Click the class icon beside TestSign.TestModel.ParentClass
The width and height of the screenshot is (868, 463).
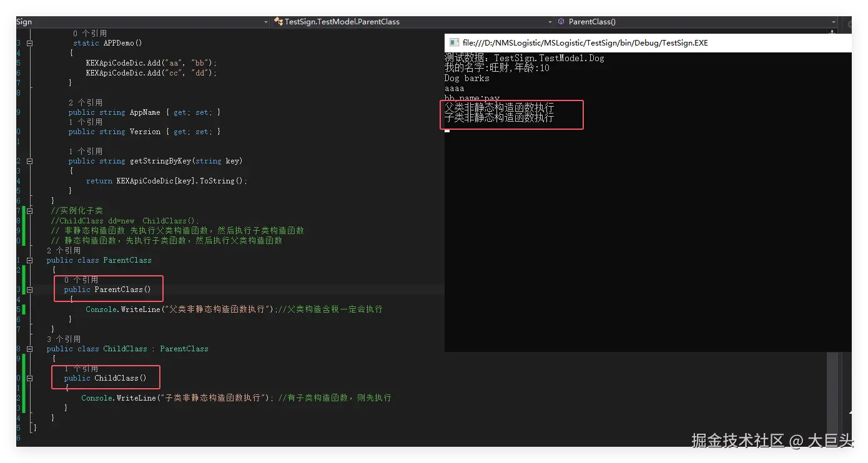tap(279, 22)
